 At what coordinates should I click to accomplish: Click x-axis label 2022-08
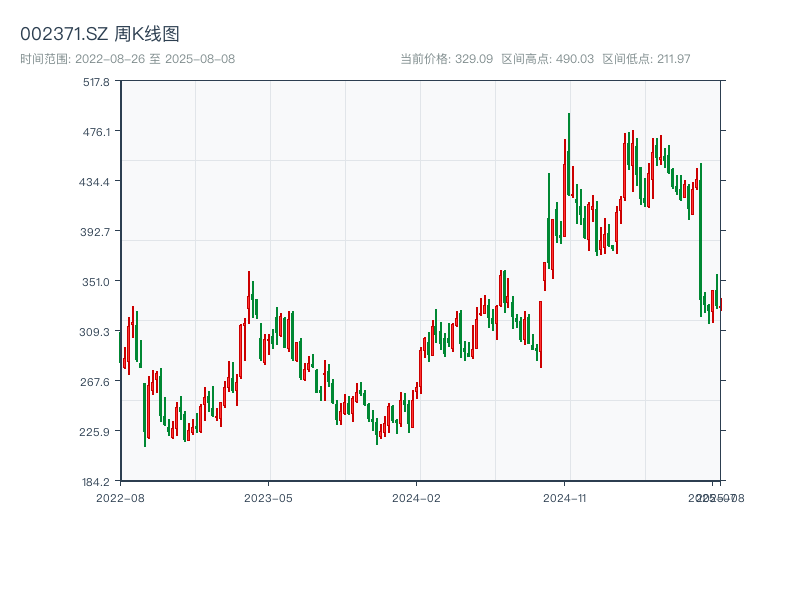(120, 498)
